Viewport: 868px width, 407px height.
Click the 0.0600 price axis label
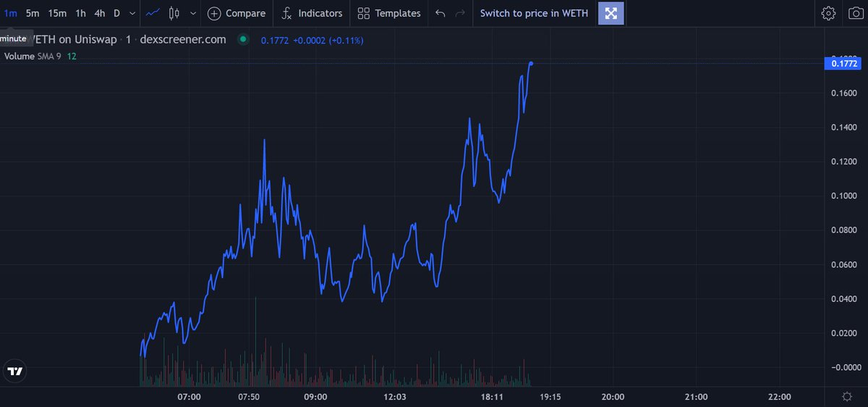click(x=845, y=265)
